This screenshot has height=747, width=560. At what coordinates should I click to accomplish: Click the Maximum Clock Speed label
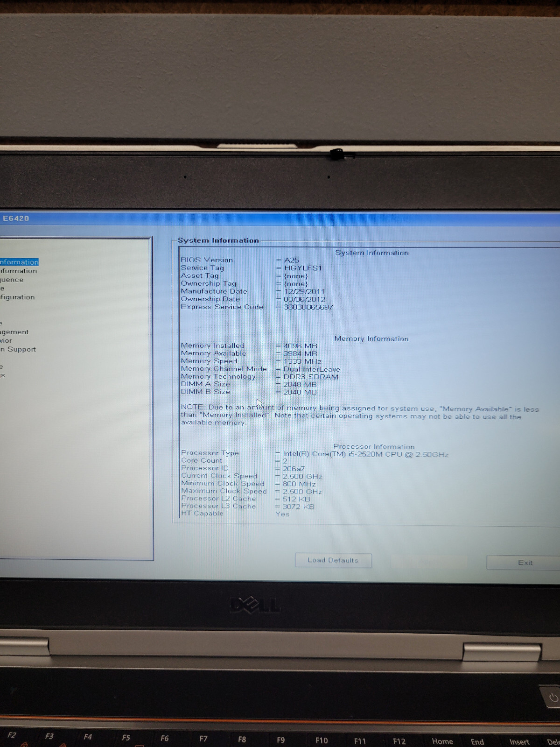coord(224,491)
